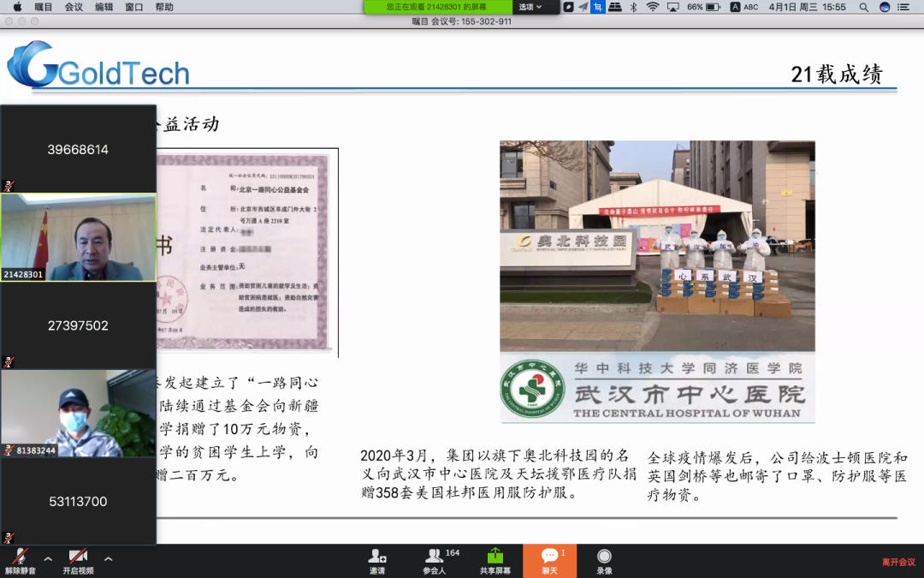Select the participant tile 53113700
Viewport: 924px width, 578px height.
(79, 501)
